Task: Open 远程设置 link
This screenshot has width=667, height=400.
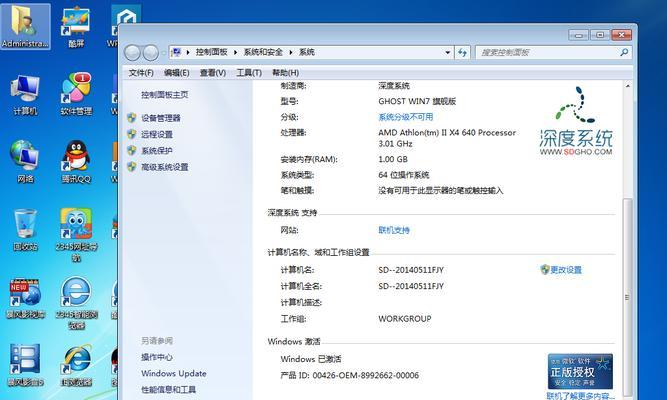Action: [x=157, y=134]
